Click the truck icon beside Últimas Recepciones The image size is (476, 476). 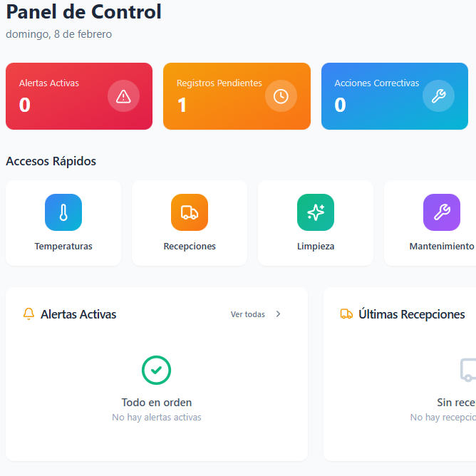(347, 314)
